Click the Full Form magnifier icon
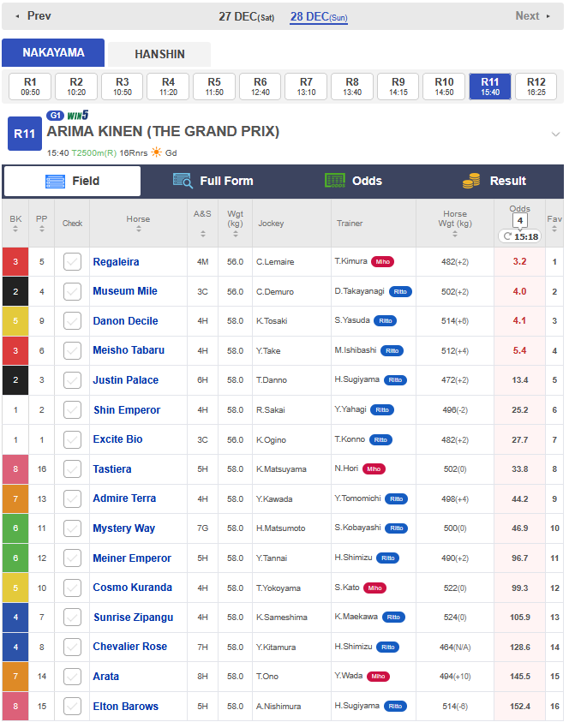 [x=182, y=181]
